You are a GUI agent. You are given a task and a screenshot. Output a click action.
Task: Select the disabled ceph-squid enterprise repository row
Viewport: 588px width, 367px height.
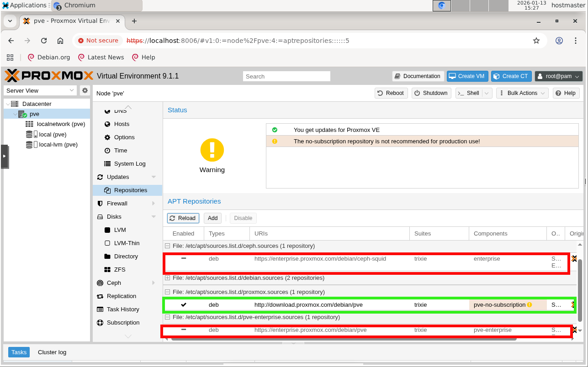[320, 259]
